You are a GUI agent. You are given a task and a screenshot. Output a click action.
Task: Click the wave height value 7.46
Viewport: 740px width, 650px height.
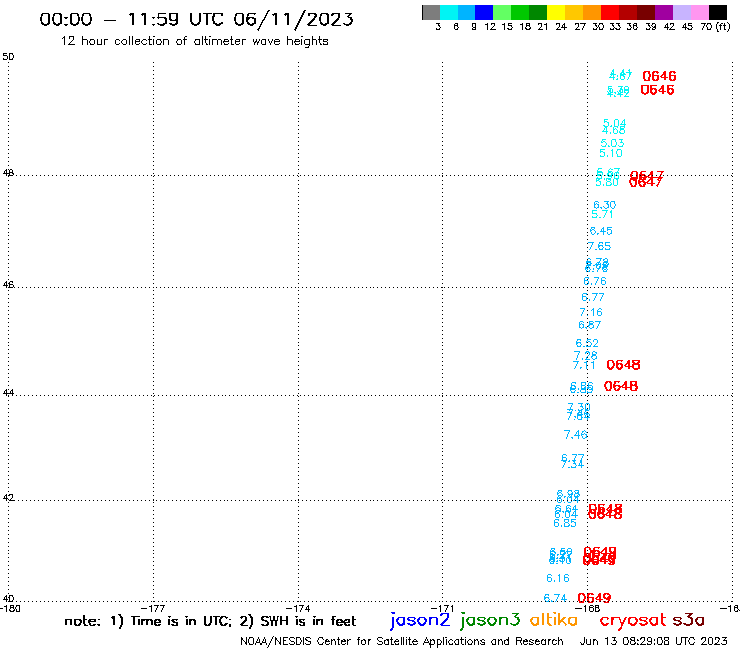coord(576,435)
